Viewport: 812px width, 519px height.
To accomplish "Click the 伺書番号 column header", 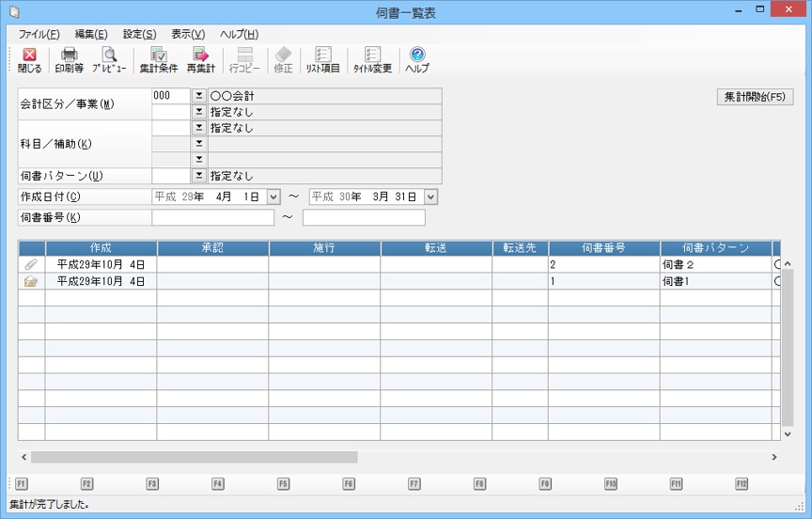I will pyautogui.click(x=603, y=248).
